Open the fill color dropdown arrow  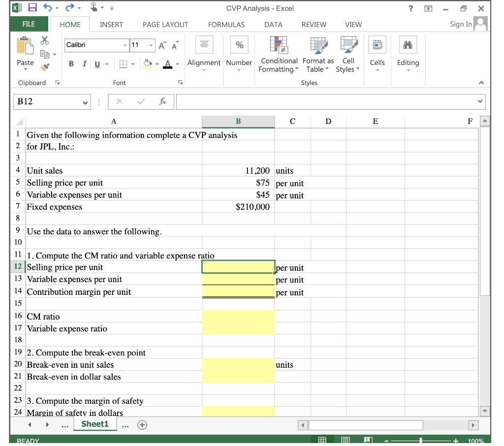pos(157,64)
